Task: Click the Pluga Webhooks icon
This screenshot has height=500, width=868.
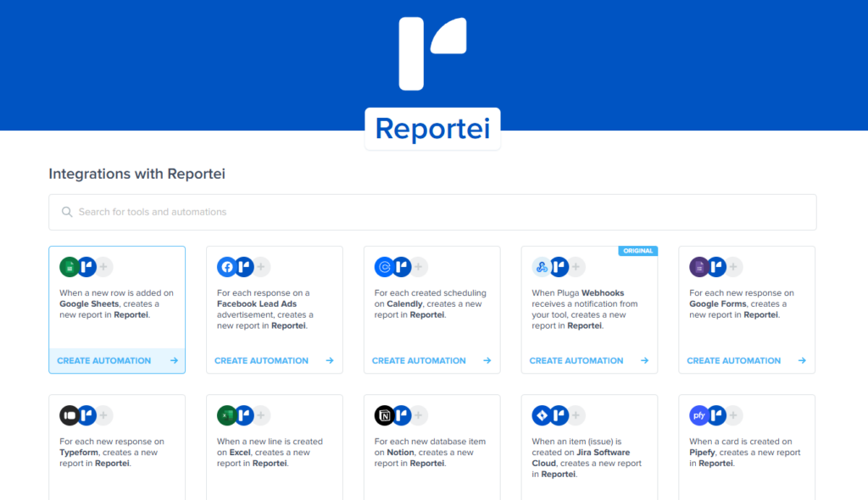Action: click(x=542, y=267)
